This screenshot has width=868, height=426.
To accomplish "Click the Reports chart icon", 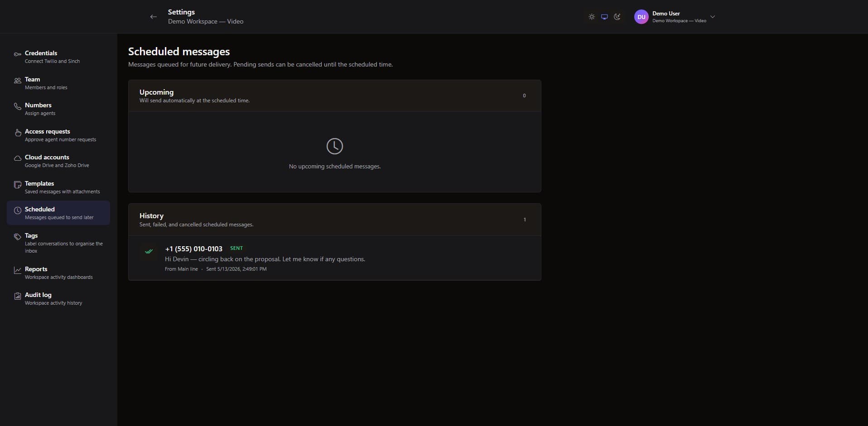I will click(x=18, y=270).
